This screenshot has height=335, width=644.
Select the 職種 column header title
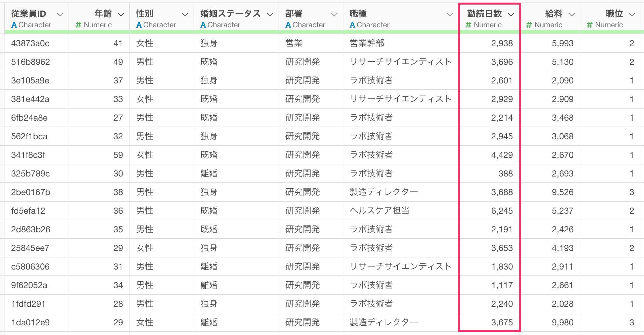(x=358, y=14)
